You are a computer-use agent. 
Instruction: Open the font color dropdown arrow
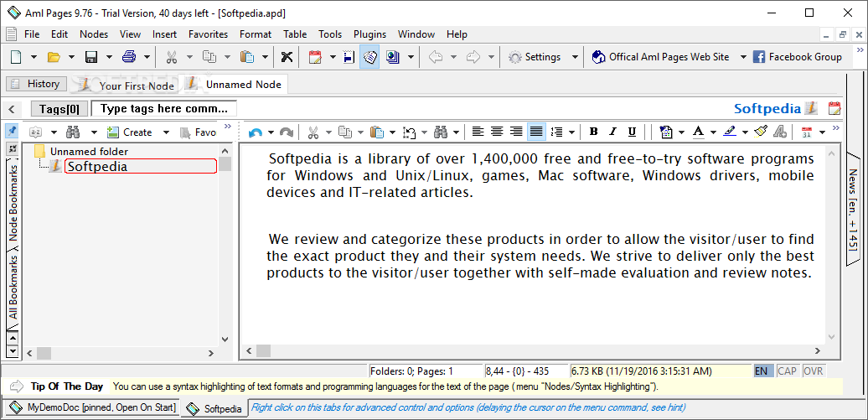[x=715, y=132]
